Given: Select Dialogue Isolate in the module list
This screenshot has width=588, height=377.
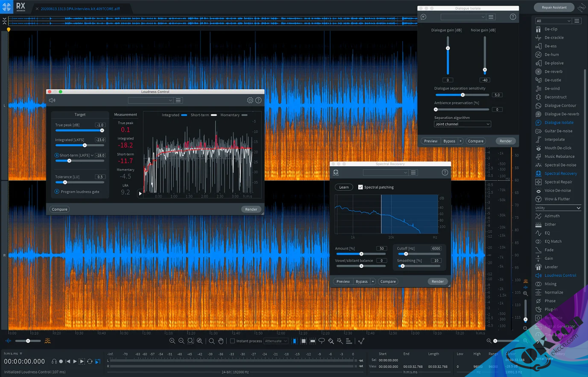Looking at the screenshot, I should click(559, 123).
